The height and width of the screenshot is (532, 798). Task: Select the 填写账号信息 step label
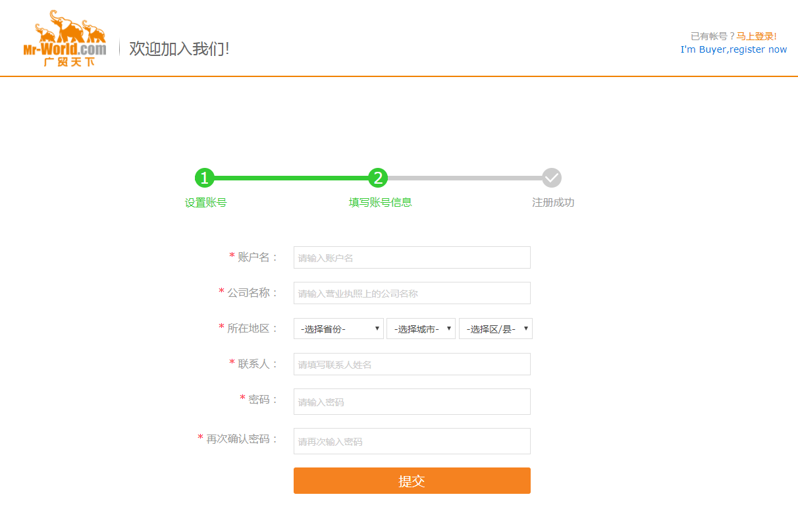380,203
